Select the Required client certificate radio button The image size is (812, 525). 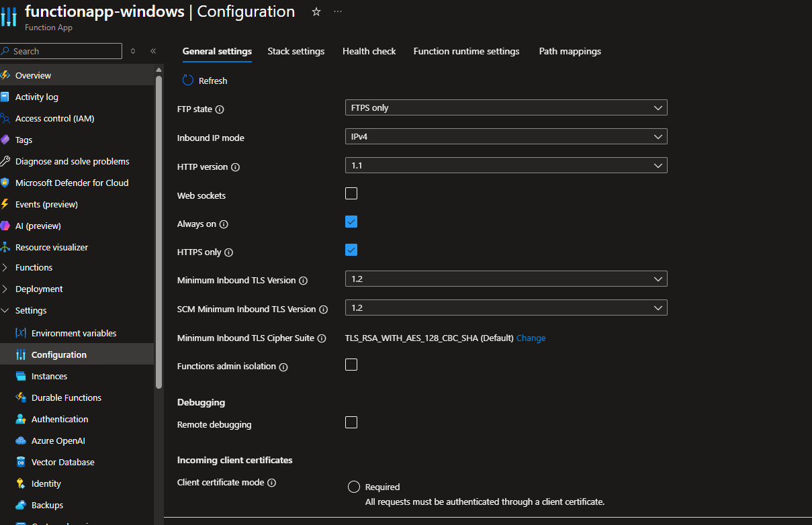pyautogui.click(x=354, y=487)
